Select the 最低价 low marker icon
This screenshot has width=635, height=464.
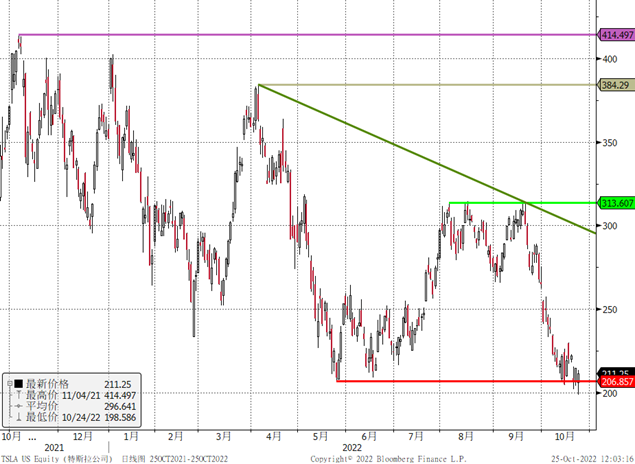pos(17,418)
